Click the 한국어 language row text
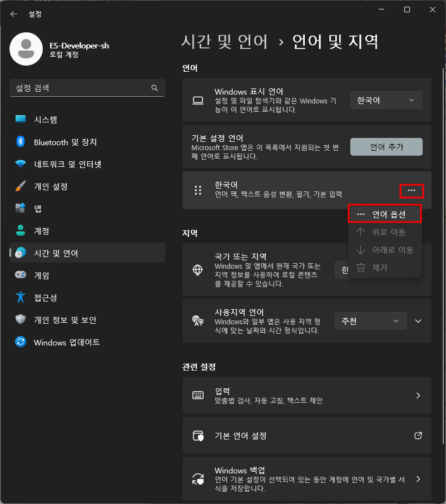The width and height of the screenshot is (446, 504). coord(226,185)
